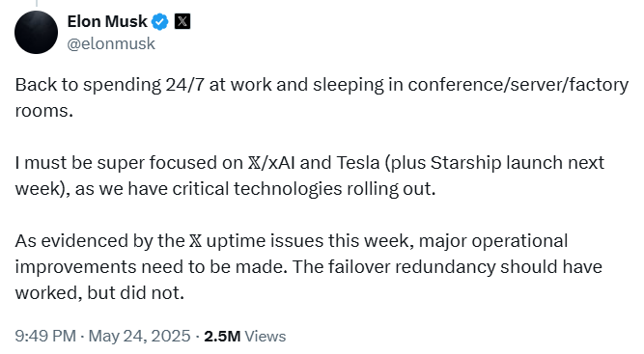Click the 𝕏 glyph before /xAI

tap(254, 163)
